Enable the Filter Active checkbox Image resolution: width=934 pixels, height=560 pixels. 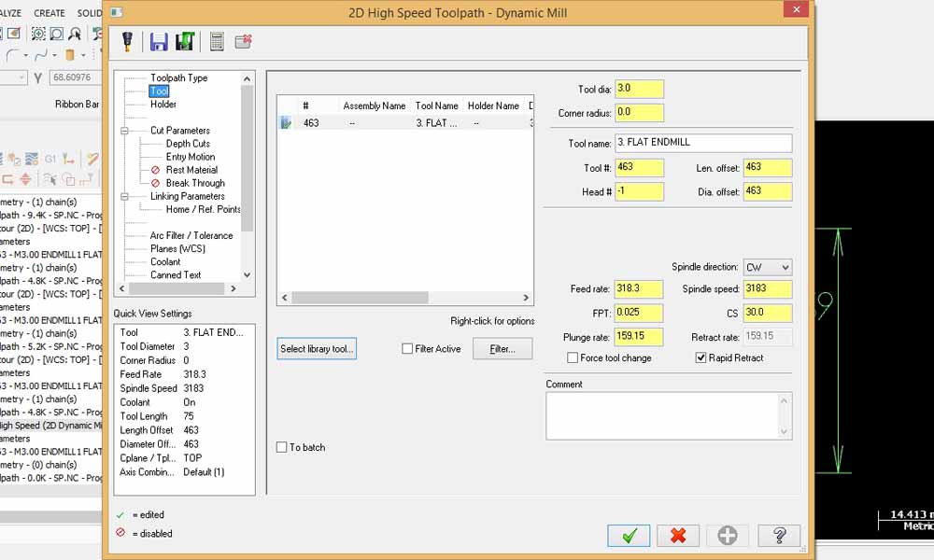tap(407, 349)
